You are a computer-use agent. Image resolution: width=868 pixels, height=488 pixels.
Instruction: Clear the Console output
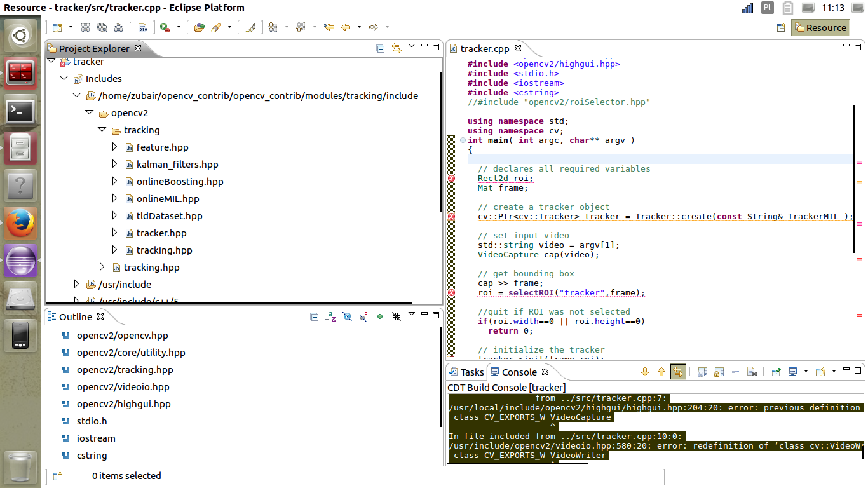752,372
